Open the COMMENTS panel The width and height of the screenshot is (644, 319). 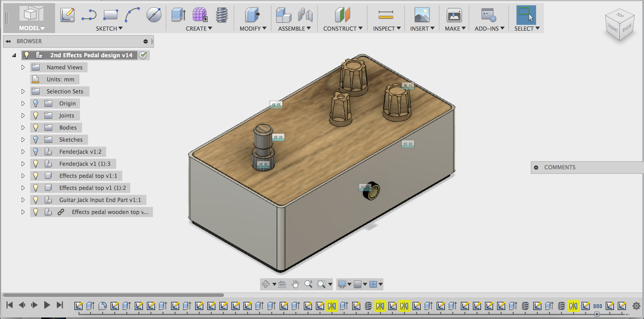(x=560, y=167)
